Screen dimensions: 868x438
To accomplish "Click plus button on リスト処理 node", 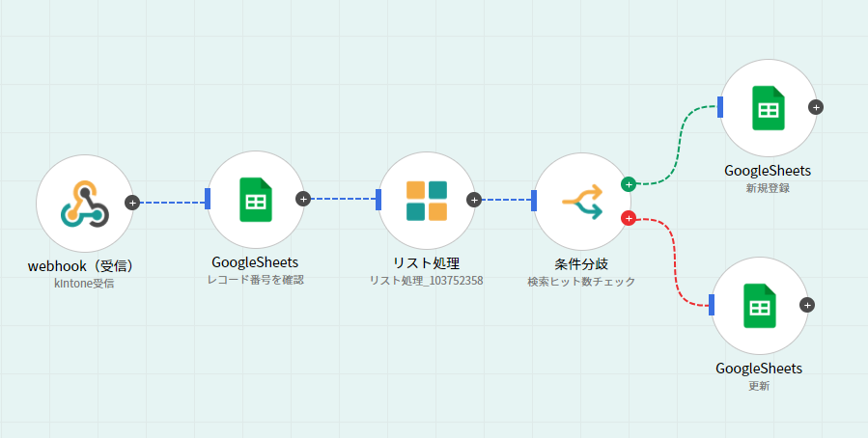I will coord(474,200).
